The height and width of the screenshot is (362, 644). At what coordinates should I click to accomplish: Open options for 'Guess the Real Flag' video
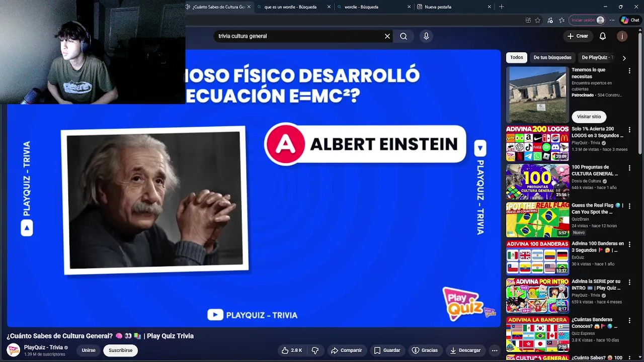pos(629,206)
